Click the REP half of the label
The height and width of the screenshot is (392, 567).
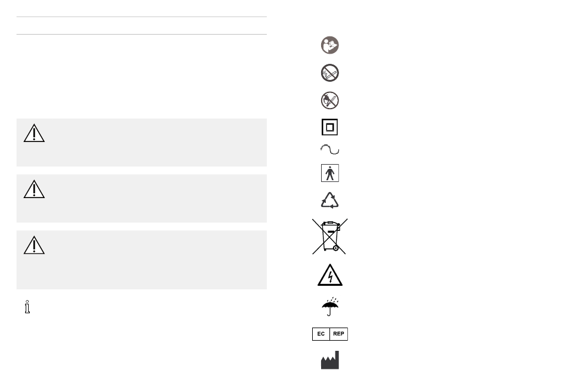pos(339,334)
